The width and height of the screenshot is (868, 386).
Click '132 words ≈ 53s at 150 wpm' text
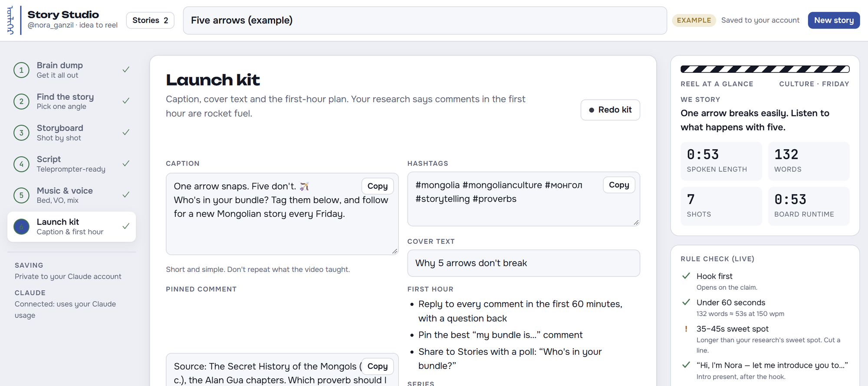point(740,314)
